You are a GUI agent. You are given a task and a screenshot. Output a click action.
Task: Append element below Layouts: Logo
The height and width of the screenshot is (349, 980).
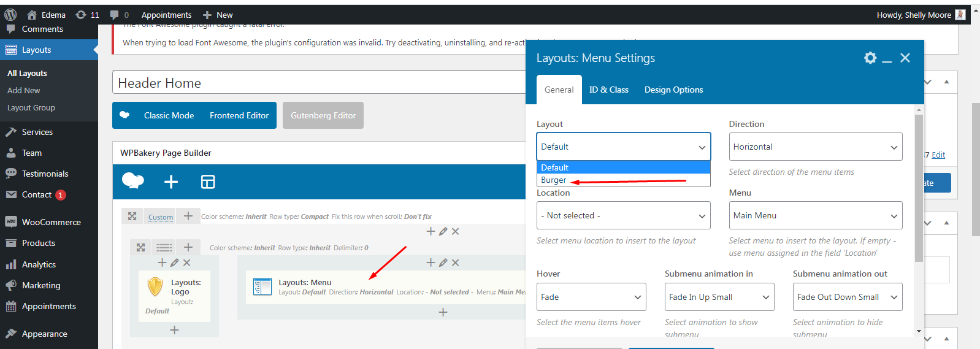[174, 330]
